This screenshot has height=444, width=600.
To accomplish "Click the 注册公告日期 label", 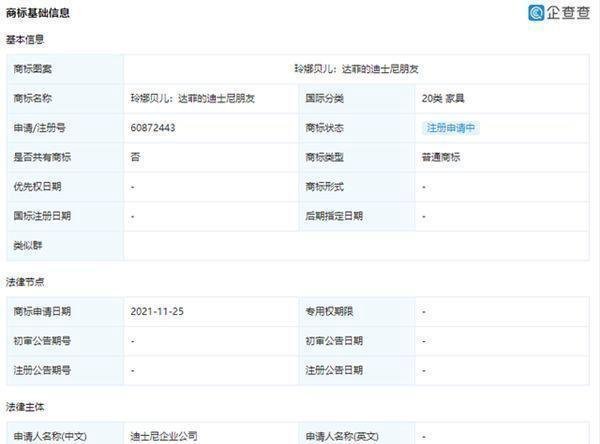I will pyautogui.click(x=334, y=370).
